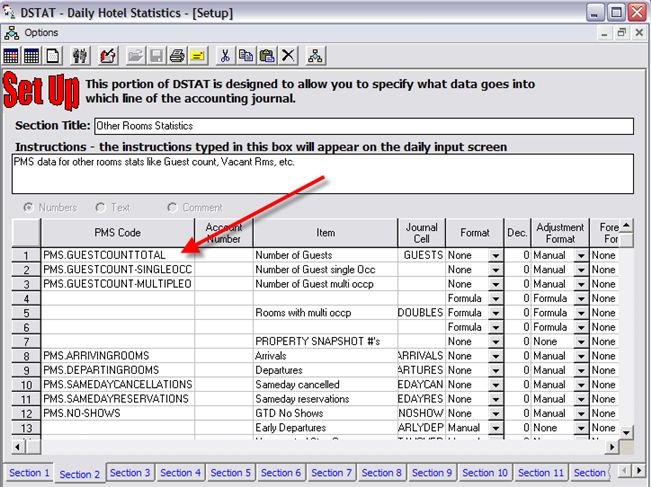Click the horizontal scrollbar right arrow of grid

click(x=612, y=447)
